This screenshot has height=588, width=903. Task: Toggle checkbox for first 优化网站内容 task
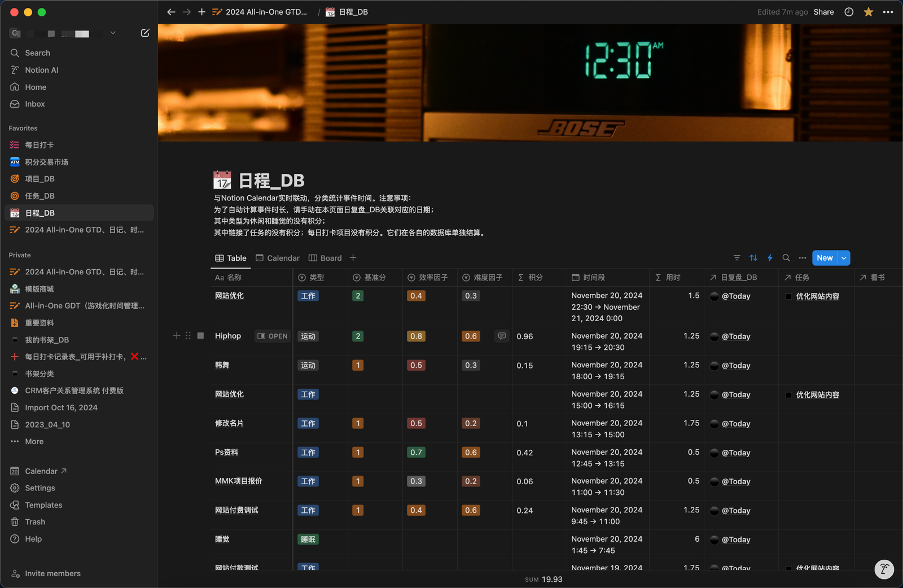pos(788,296)
